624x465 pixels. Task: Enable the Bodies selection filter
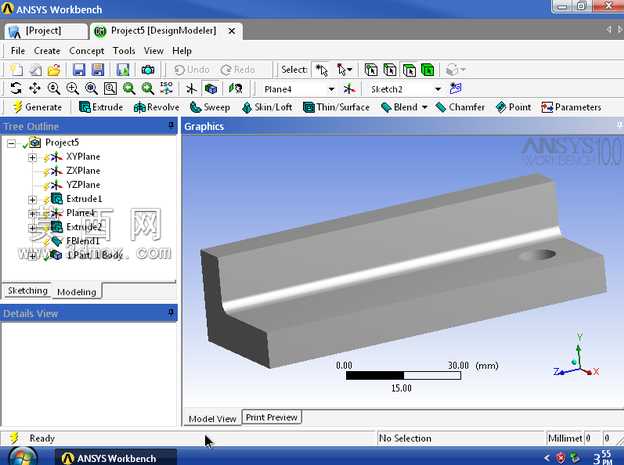pyautogui.click(x=428, y=70)
